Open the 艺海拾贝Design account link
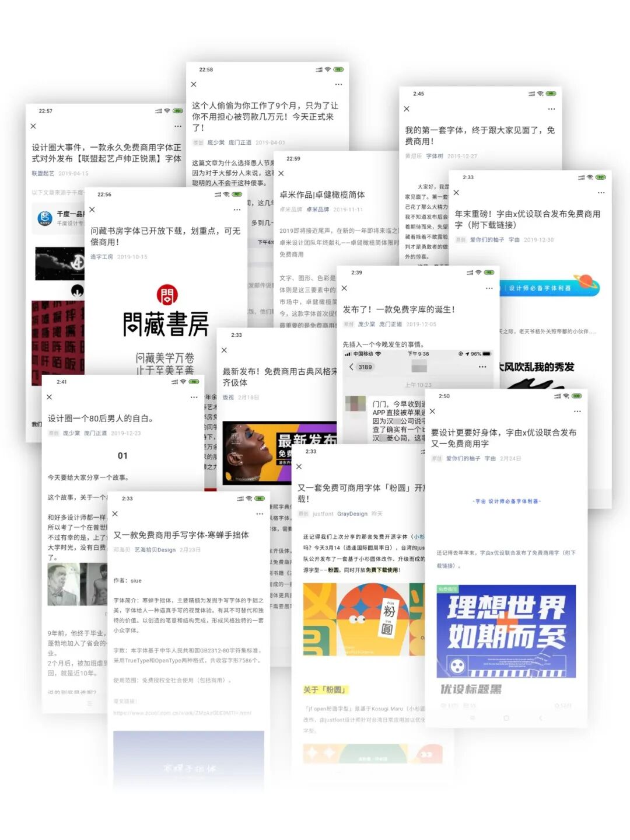The width and height of the screenshot is (630, 840). click(155, 550)
